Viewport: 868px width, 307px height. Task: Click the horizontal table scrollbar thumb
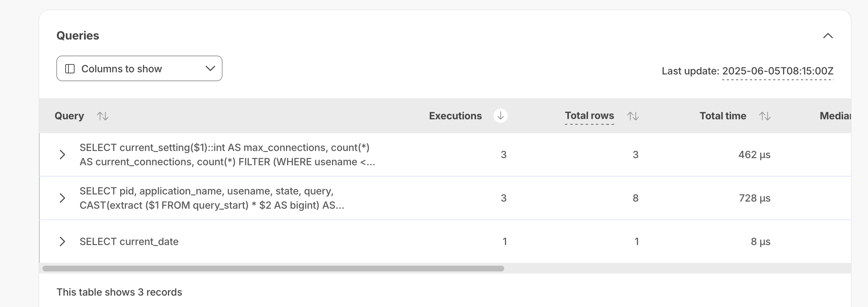[273, 269]
